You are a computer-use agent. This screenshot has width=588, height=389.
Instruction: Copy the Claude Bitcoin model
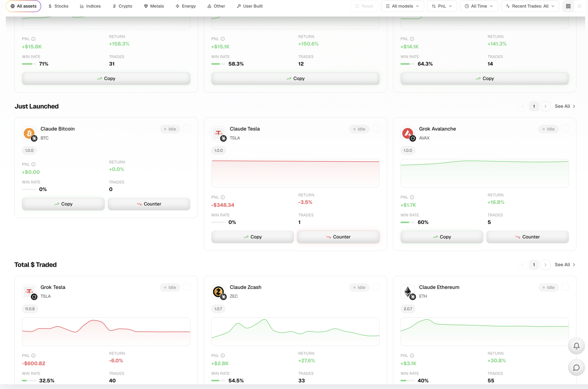point(63,204)
